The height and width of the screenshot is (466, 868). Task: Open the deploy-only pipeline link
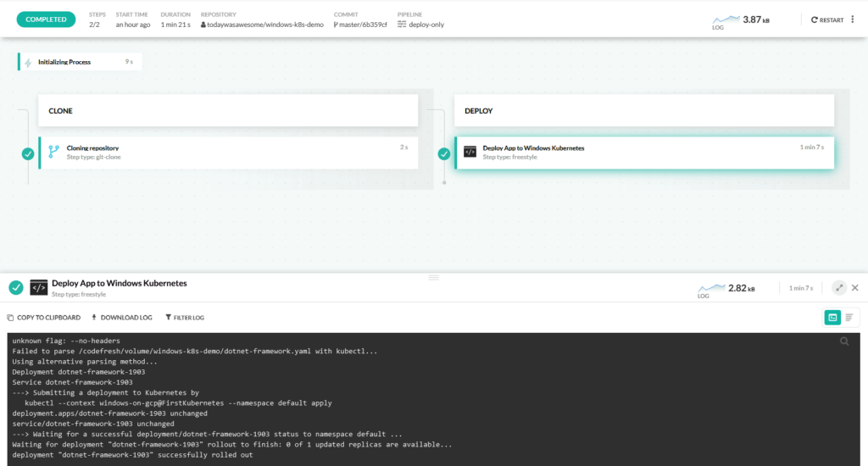pyautogui.click(x=420, y=25)
